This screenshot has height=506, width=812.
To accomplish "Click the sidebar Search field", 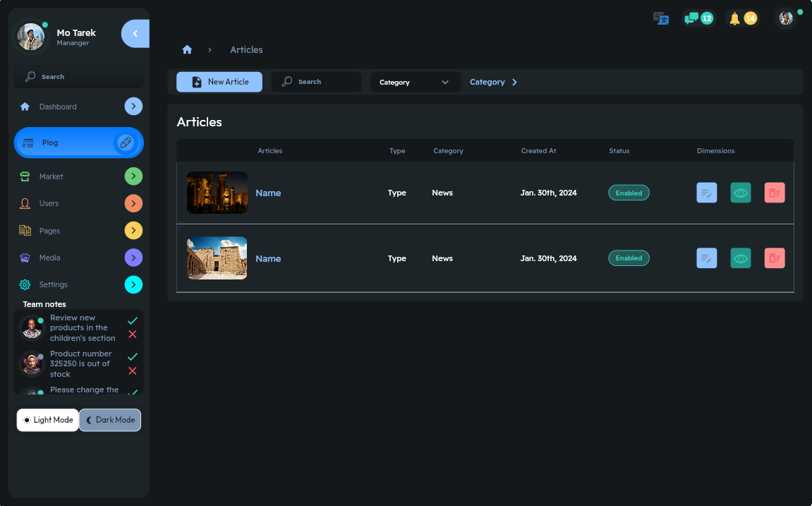I will click(79, 76).
